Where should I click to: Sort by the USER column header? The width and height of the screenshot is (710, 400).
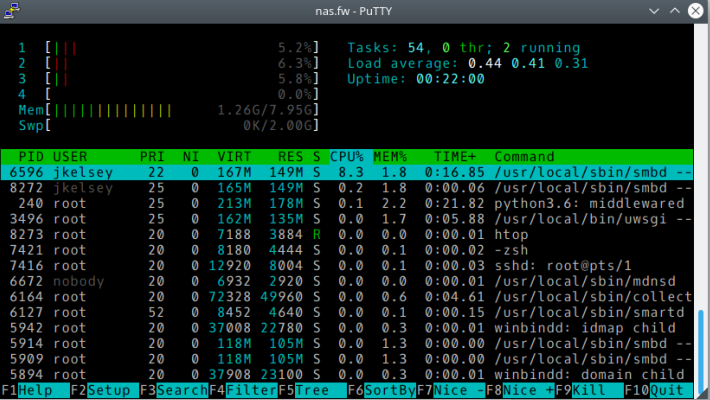point(70,157)
